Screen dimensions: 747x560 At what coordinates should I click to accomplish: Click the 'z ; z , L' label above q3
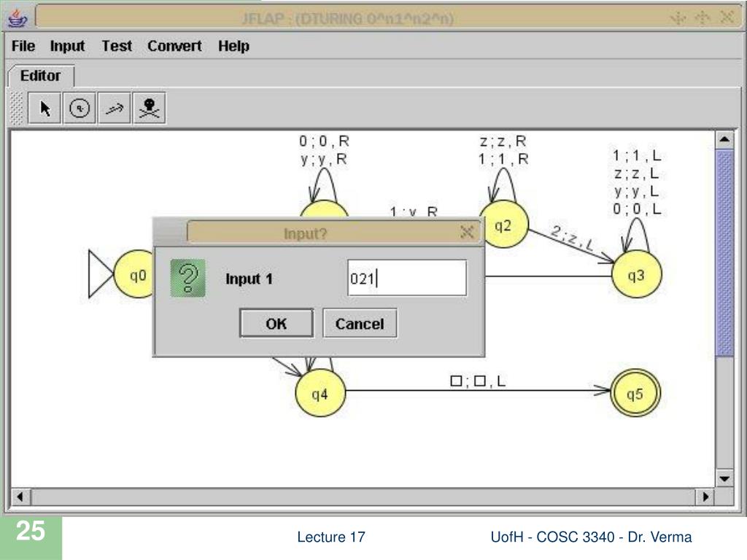(636, 174)
